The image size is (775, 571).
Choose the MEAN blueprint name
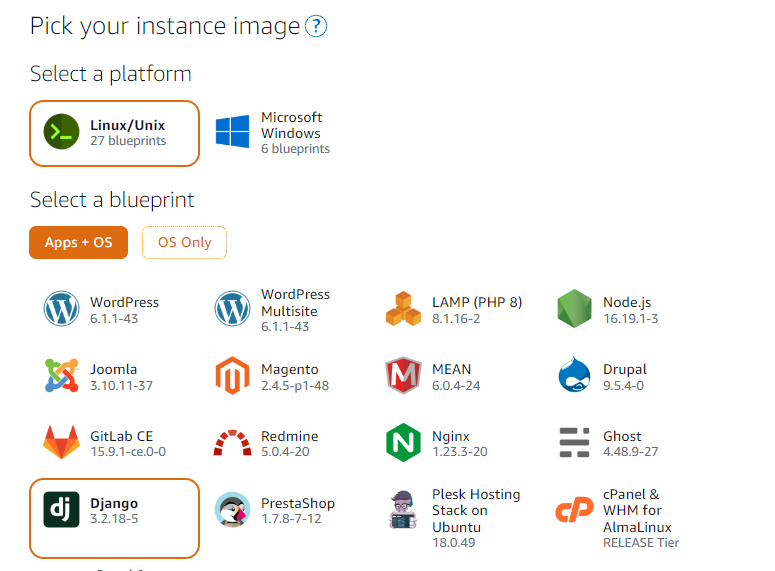point(452,369)
